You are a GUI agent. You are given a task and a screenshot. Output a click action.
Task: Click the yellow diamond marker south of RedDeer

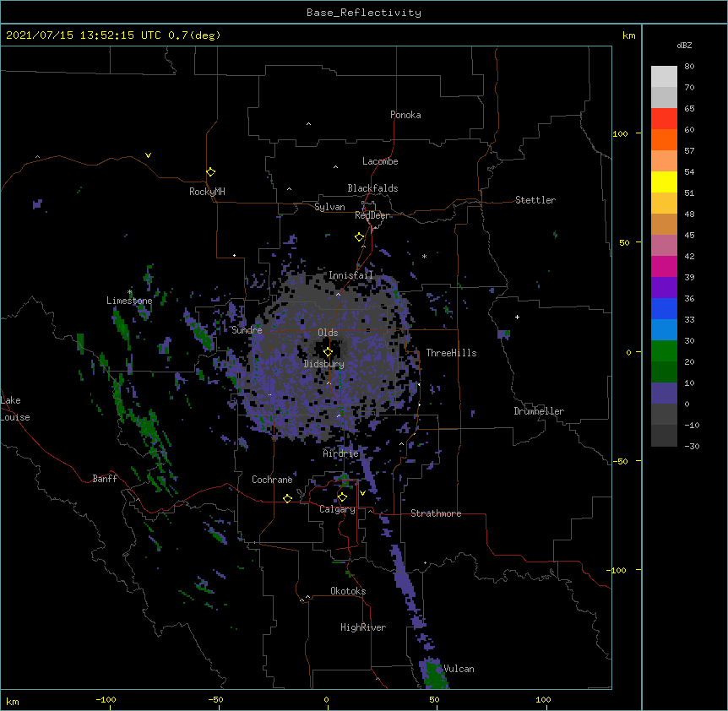pyautogui.click(x=359, y=237)
